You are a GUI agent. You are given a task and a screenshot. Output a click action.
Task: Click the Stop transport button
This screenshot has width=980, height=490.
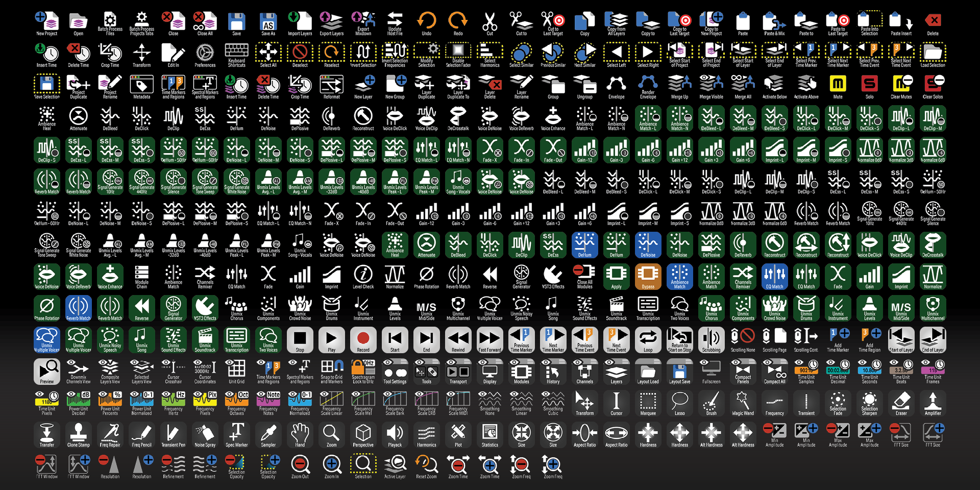[300, 340]
